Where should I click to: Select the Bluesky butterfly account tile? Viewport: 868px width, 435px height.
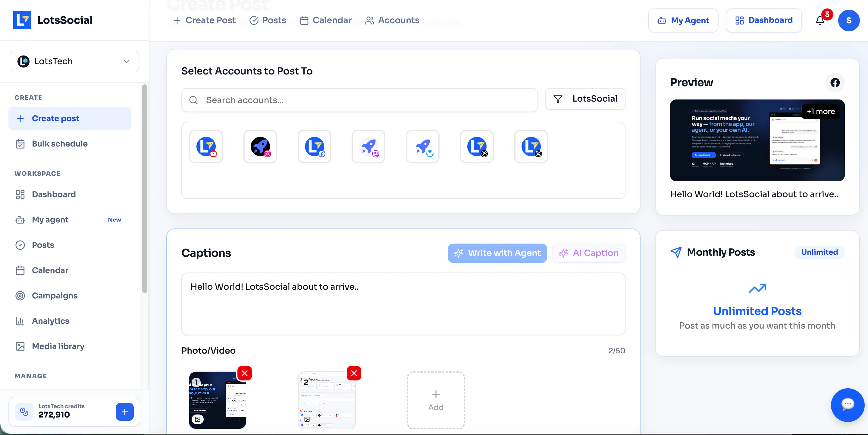click(422, 146)
